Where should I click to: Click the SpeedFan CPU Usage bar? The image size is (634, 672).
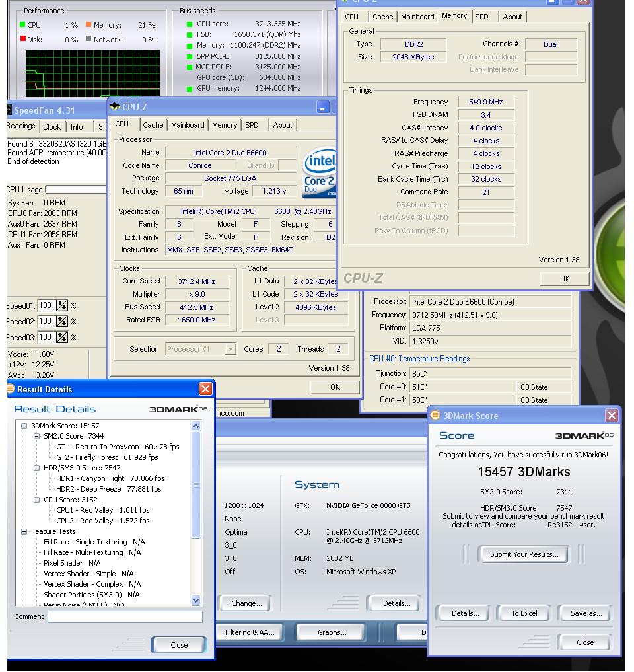76,189
